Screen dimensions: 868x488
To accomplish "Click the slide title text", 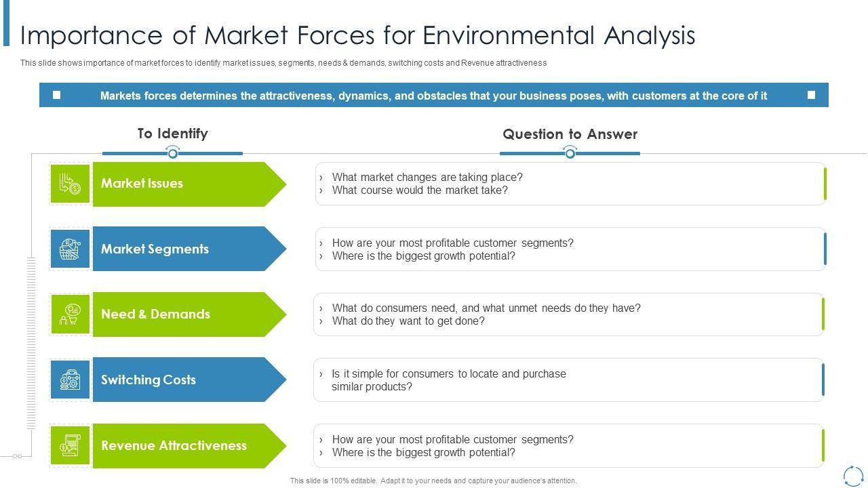I will pos(358,35).
